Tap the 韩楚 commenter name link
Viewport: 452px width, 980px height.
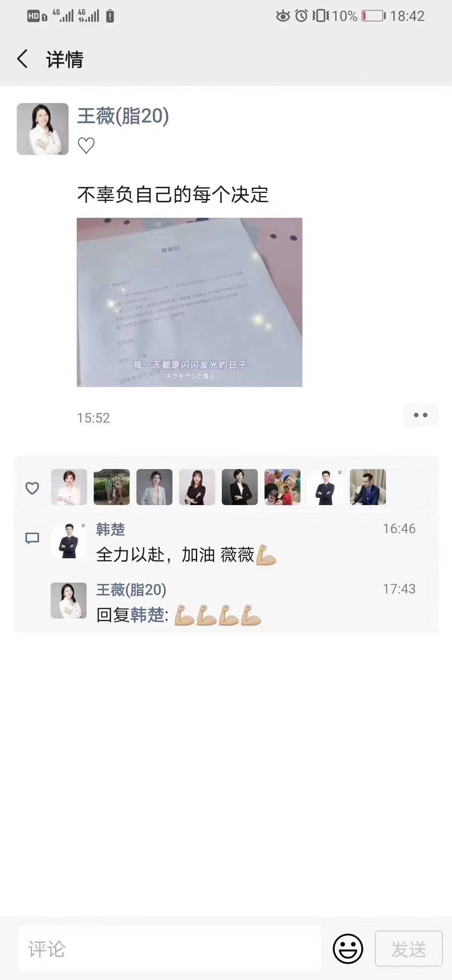(x=110, y=530)
